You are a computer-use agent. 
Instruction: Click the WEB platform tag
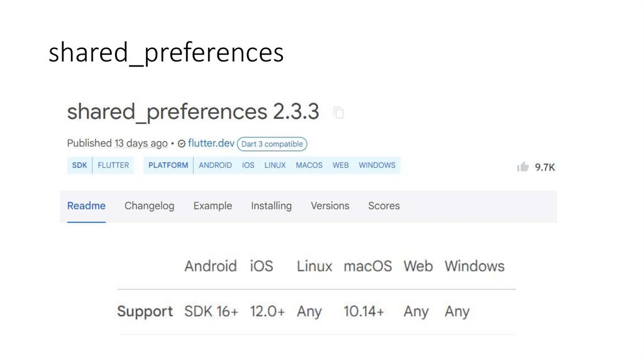[x=340, y=165]
